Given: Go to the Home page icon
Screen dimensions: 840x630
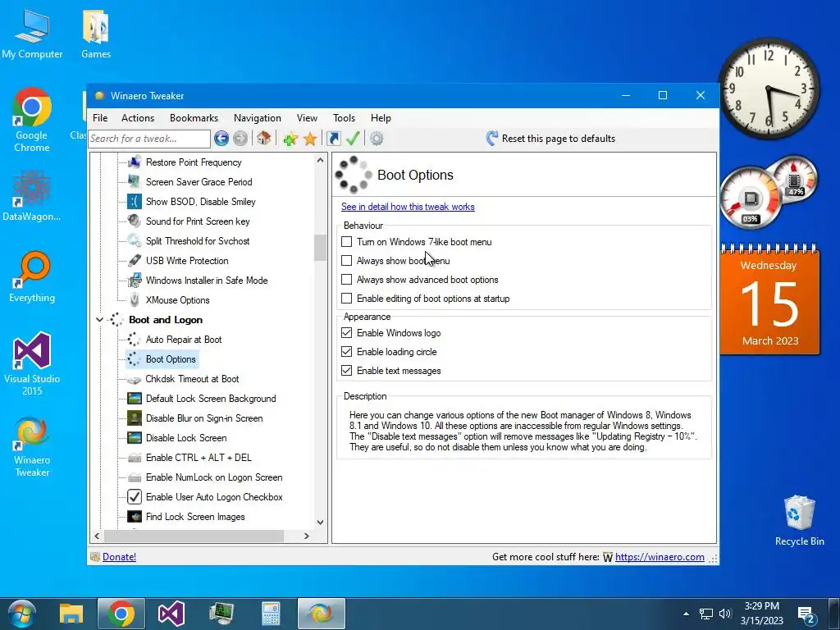Looking at the screenshot, I should 263,138.
